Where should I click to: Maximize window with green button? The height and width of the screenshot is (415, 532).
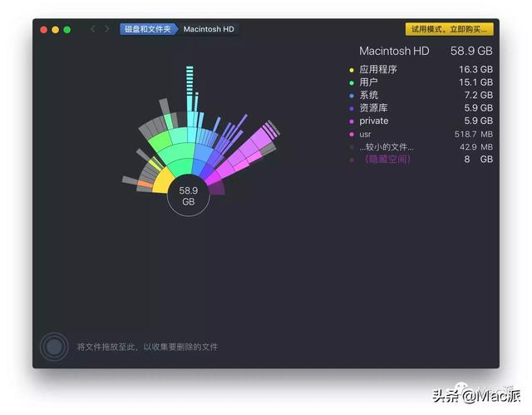67,29
